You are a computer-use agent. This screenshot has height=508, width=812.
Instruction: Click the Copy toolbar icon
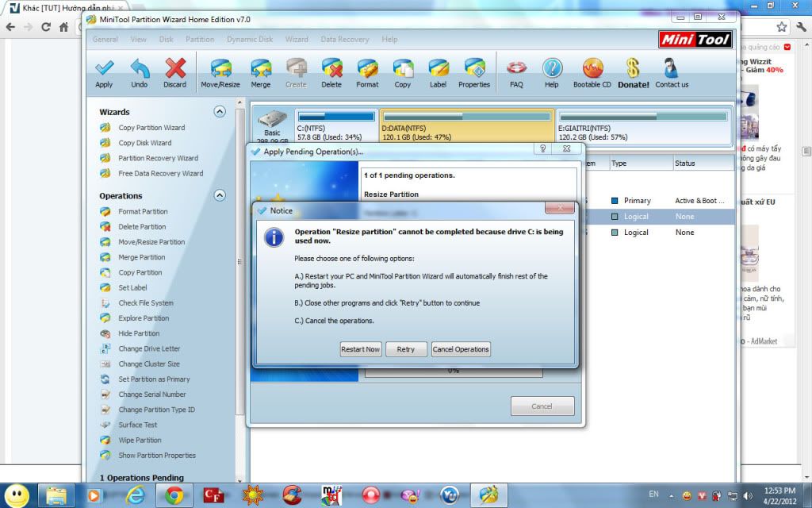click(x=402, y=68)
